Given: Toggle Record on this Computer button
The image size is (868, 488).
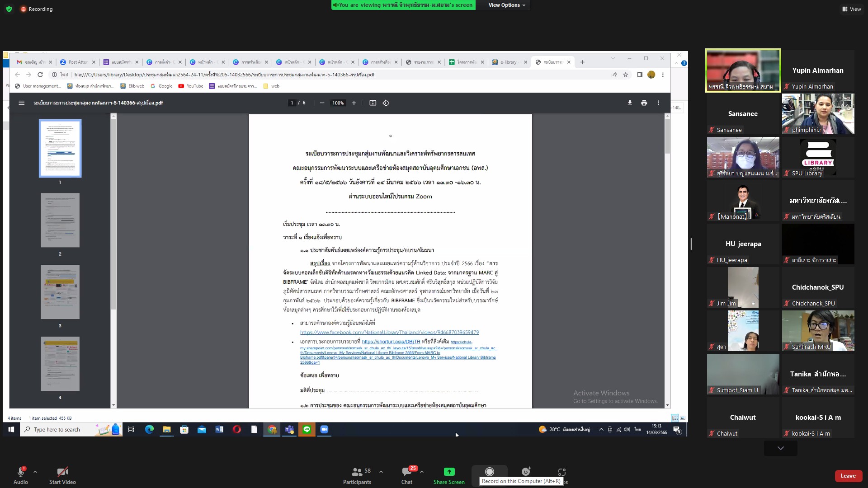Looking at the screenshot, I should point(489,472).
